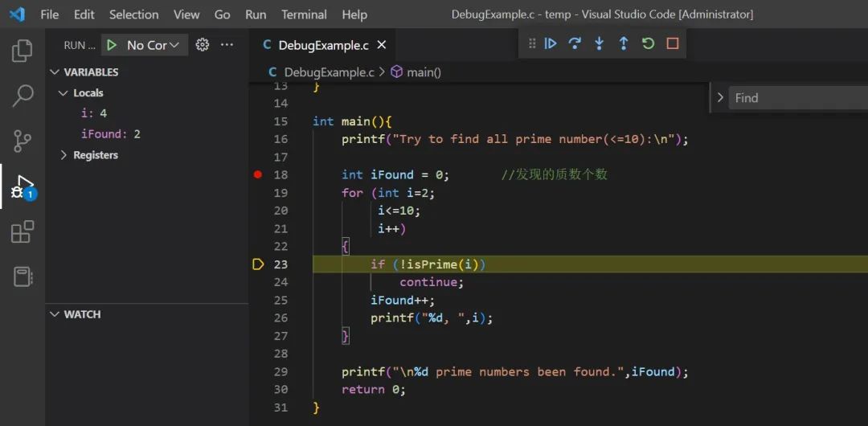868x426 pixels.
Task: Restart the debugging session
Action: tap(648, 43)
